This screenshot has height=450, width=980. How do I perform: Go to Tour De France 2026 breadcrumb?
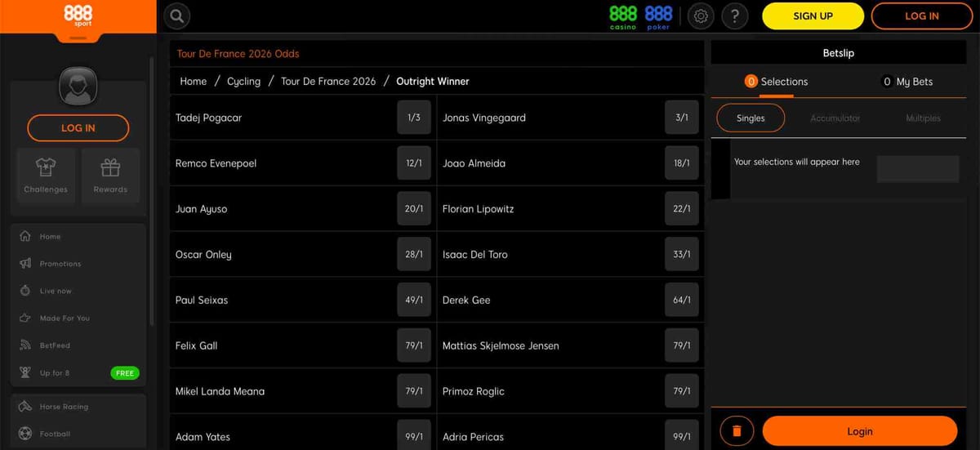pos(328,82)
